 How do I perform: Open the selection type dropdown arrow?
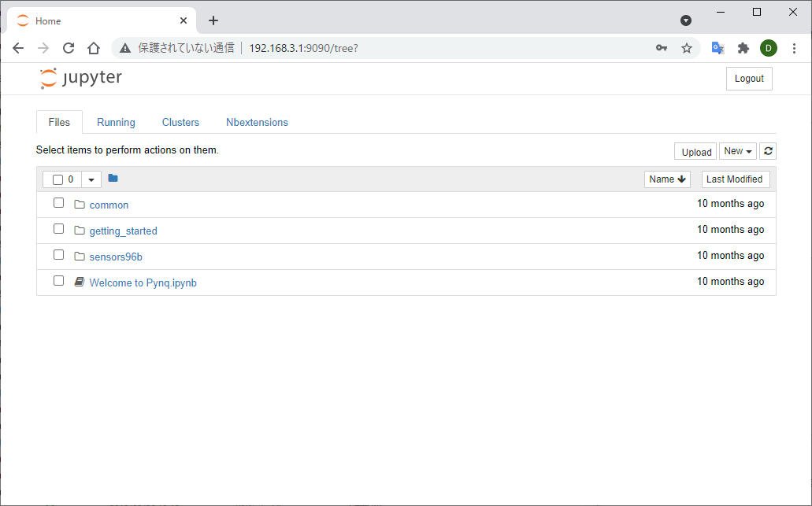pos(91,179)
